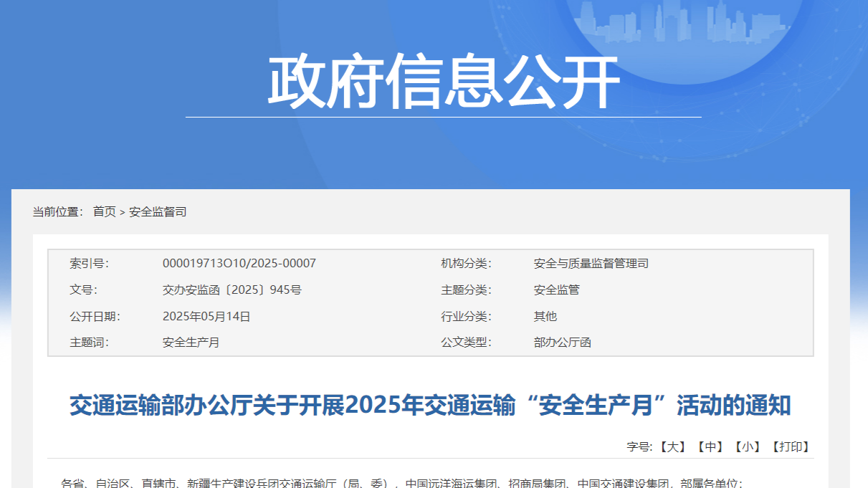The image size is (868, 488).
Task: Set font size to 小
Action: 748,446
